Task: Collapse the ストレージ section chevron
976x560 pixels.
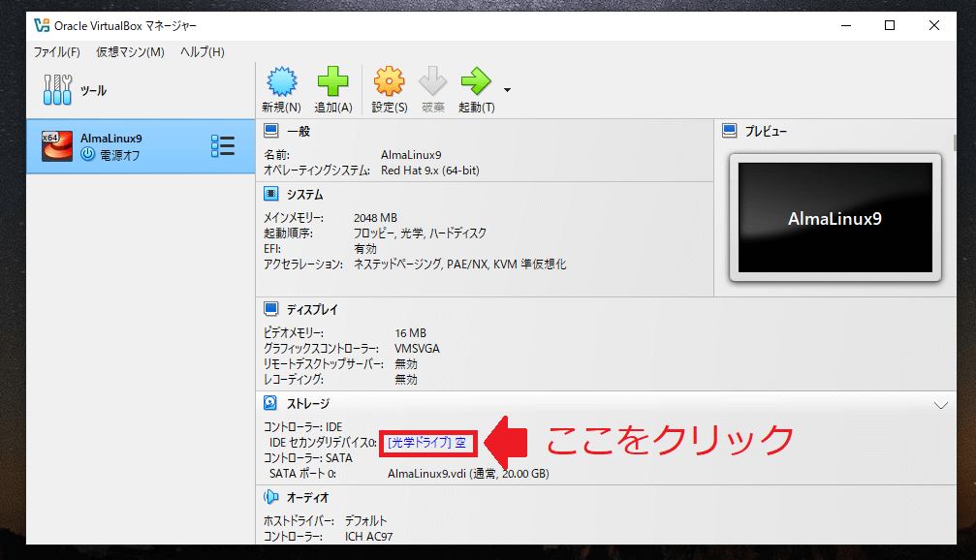Action: [x=941, y=405]
